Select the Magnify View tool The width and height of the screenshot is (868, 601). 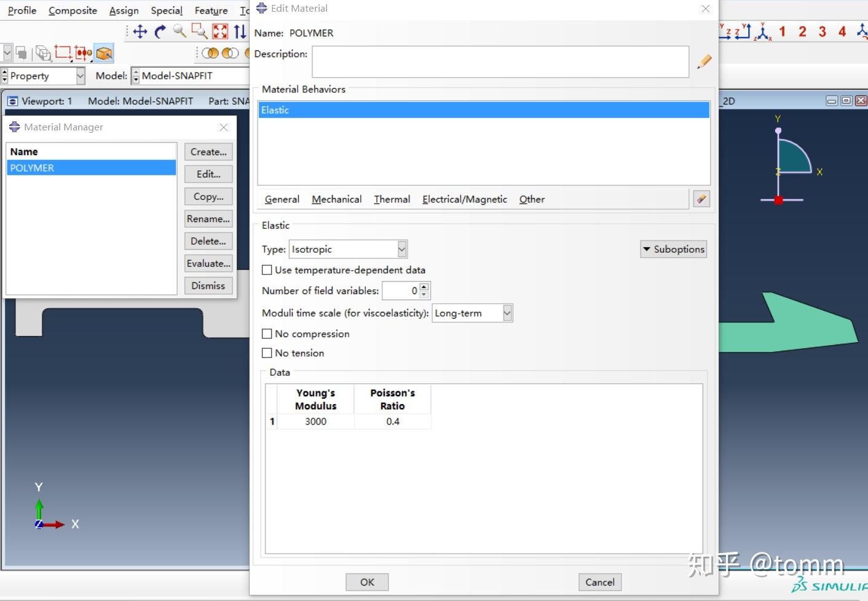pyautogui.click(x=180, y=31)
